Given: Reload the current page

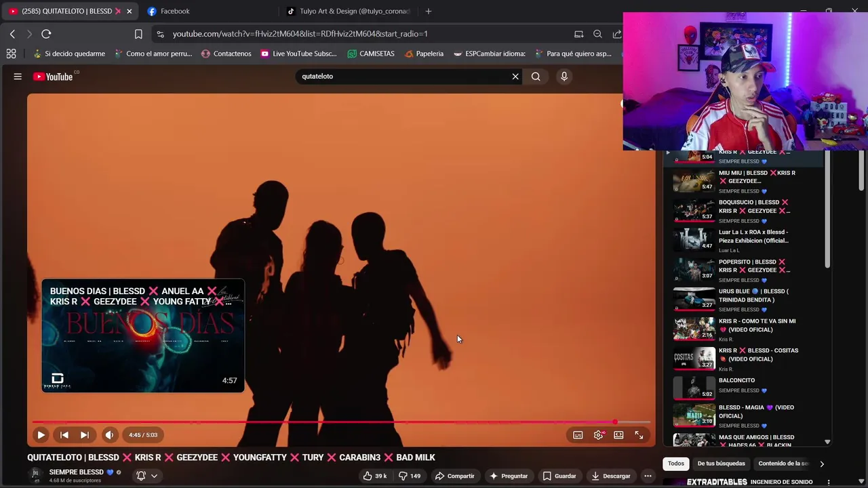Looking at the screenshot, I should (x=46, y=34).
